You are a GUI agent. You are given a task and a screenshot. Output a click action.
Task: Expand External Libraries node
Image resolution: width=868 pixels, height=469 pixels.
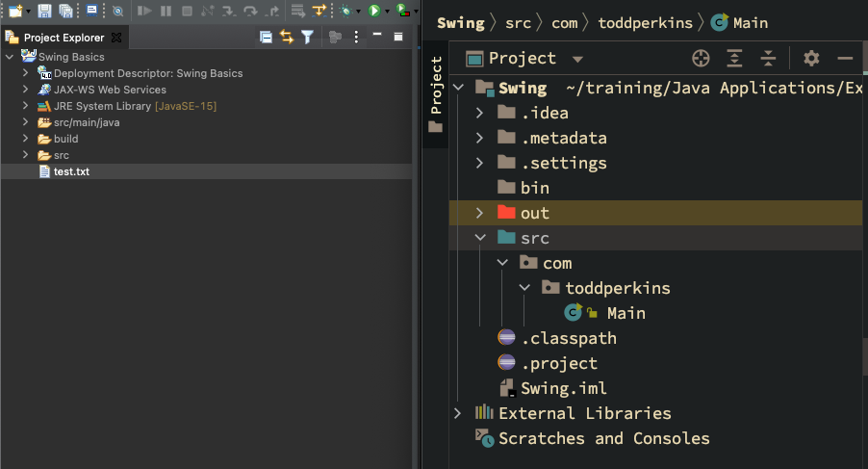pyautogui.click(x=457, y=413)
